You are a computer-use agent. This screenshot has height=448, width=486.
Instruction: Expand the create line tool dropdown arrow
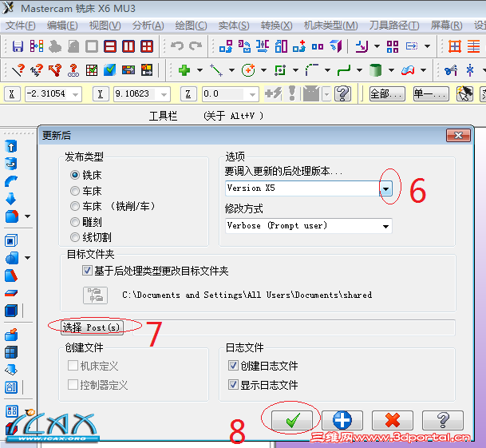232,70
